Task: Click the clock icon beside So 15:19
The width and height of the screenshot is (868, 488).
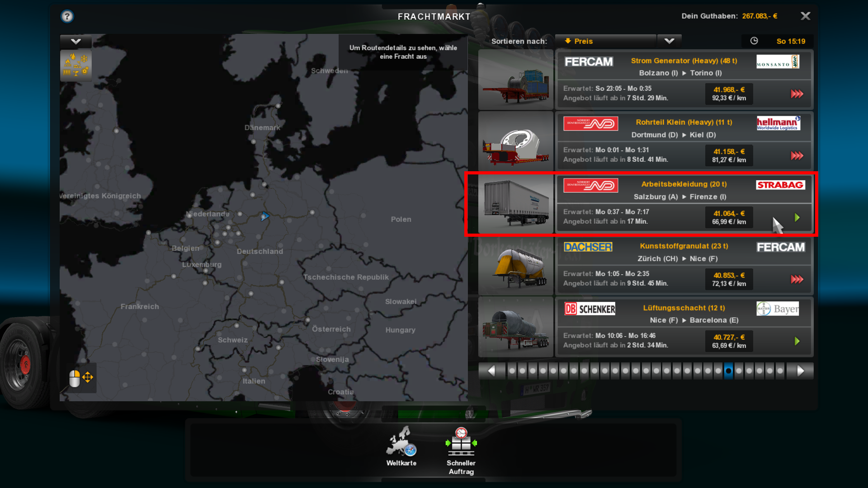Action: (754, 41)
